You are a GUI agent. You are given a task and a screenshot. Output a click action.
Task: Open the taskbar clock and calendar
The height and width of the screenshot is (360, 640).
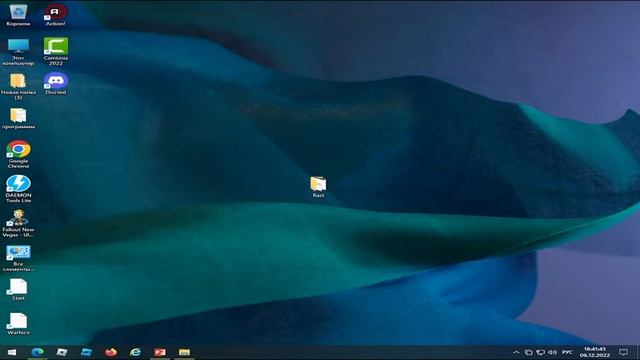click(x=595, y=352)
